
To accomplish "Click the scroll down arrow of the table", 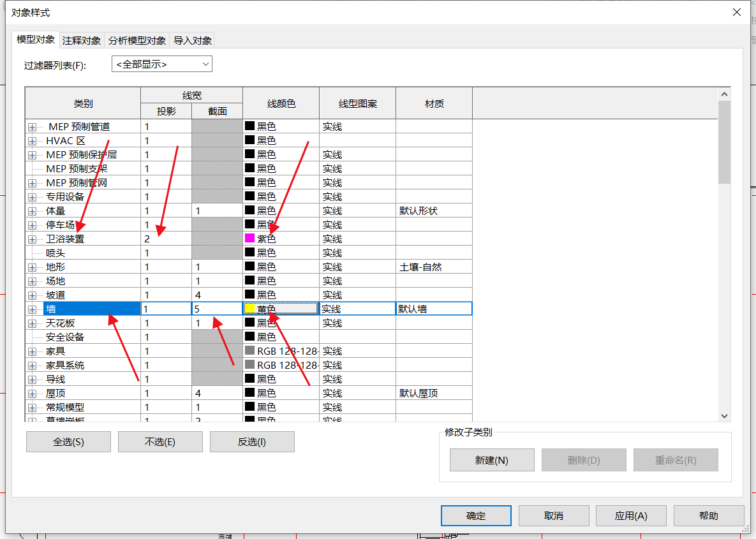I will (x=724, y=416).
